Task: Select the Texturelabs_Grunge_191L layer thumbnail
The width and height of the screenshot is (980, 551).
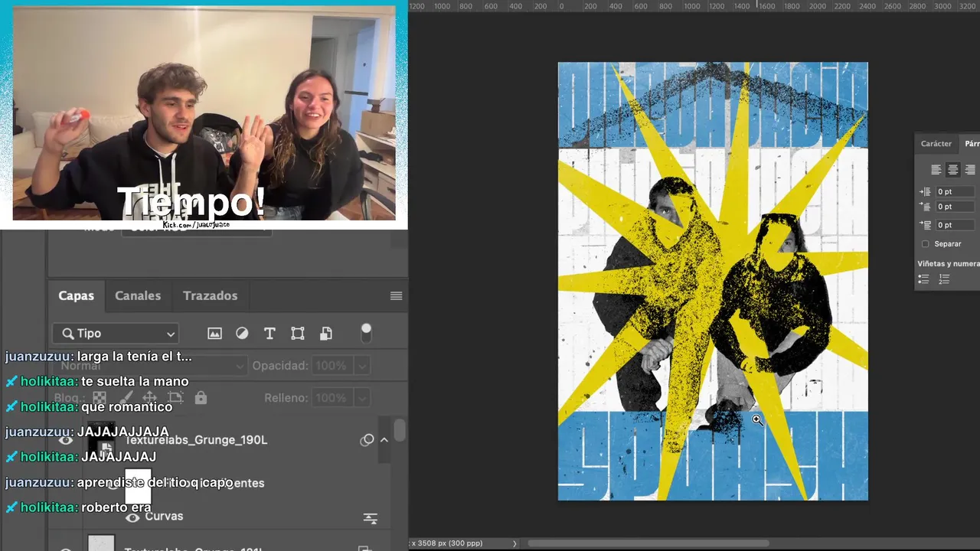Action: [102, 543]
